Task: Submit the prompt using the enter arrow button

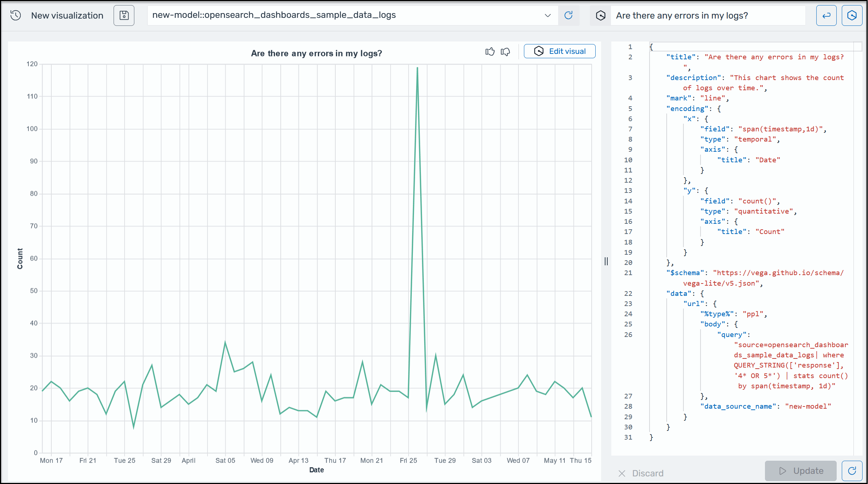Action: click(x=826, y=15)
